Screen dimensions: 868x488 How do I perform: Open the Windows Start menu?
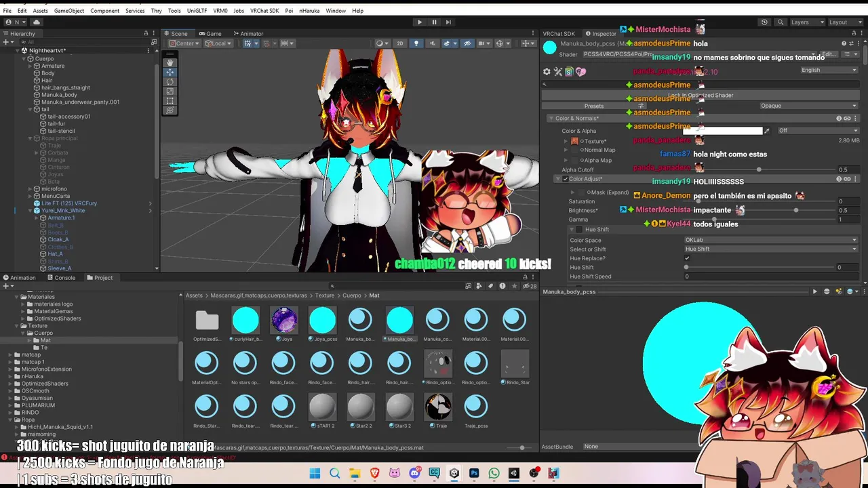pos(315,473)
